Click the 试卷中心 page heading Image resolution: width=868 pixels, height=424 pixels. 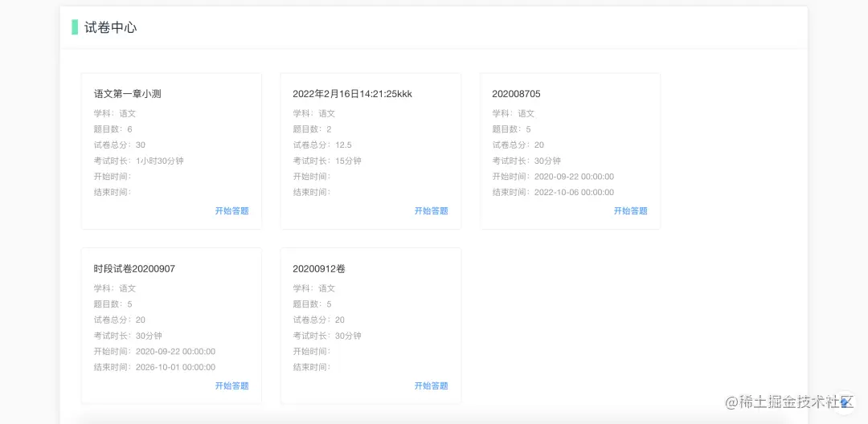click(111, 27)
